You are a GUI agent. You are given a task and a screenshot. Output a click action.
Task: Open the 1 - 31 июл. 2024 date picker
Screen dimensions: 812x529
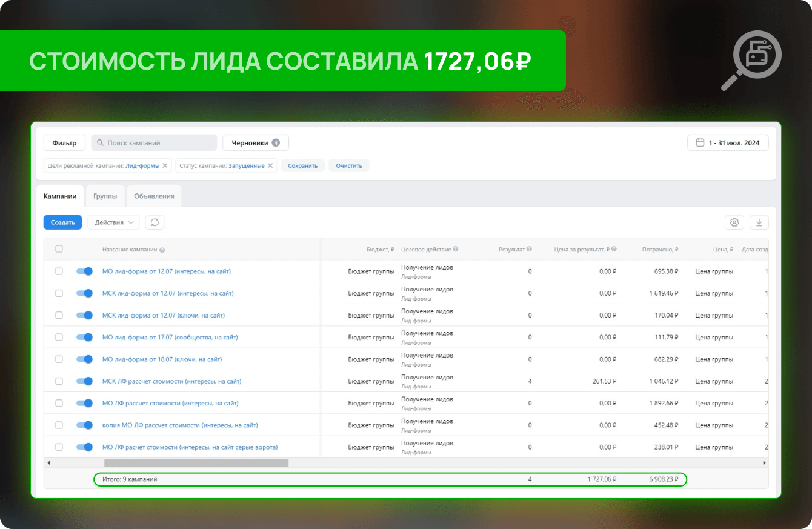pos(728,143)
